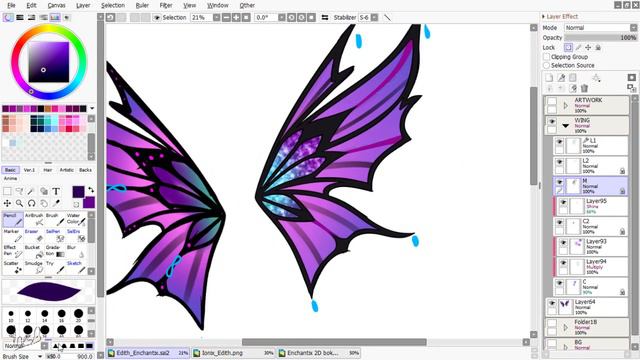Open the Layer menu
640x360 pixels.
[x=83, y=5]
